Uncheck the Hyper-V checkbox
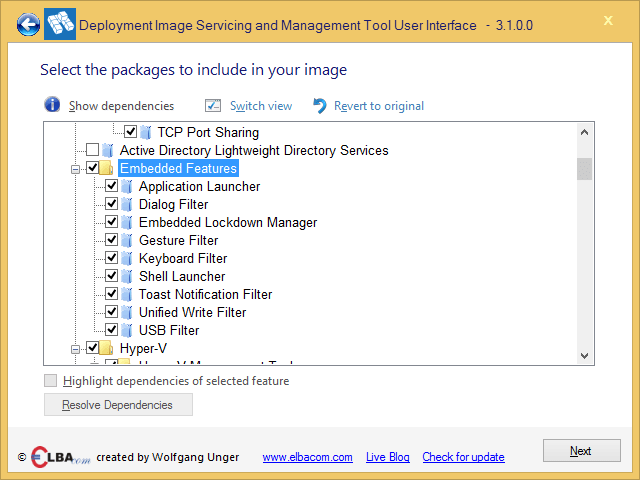The height and width of the screenshot is (480, 640). 93,347
